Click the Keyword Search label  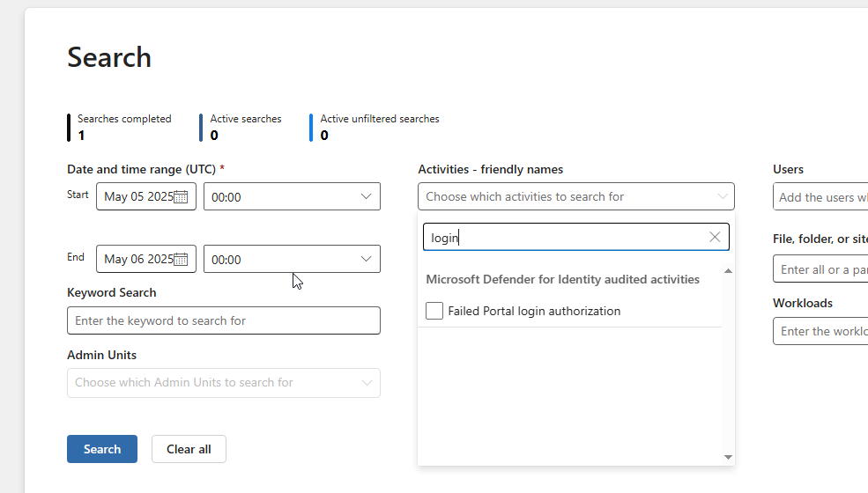pos(111,292)
